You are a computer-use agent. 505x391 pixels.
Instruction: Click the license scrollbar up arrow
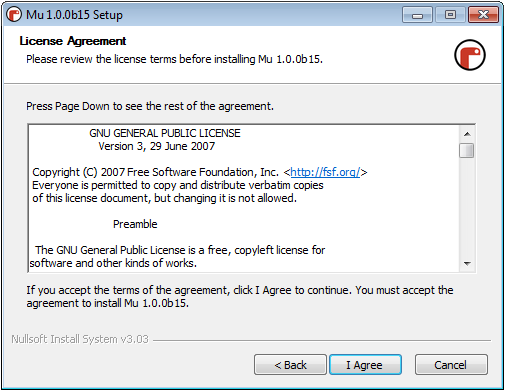(x=467, y=134)
